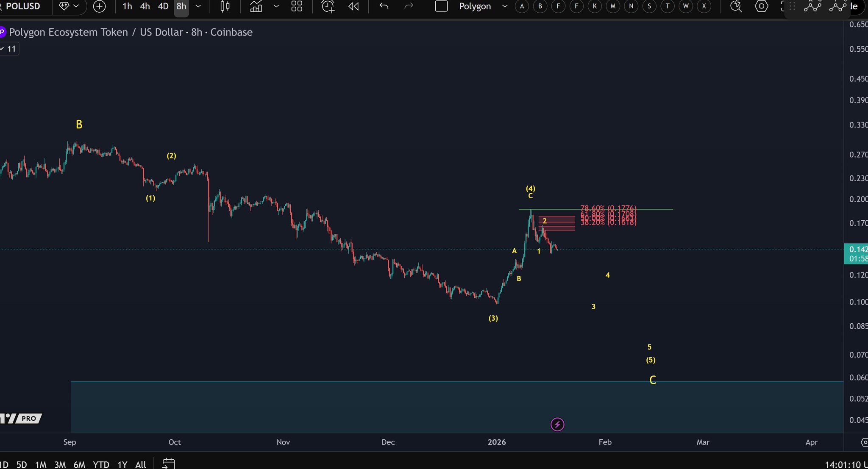The height and width of the screenshot is (469, 868).
Task: Start bar replay mode
Action: click(353, 6)
